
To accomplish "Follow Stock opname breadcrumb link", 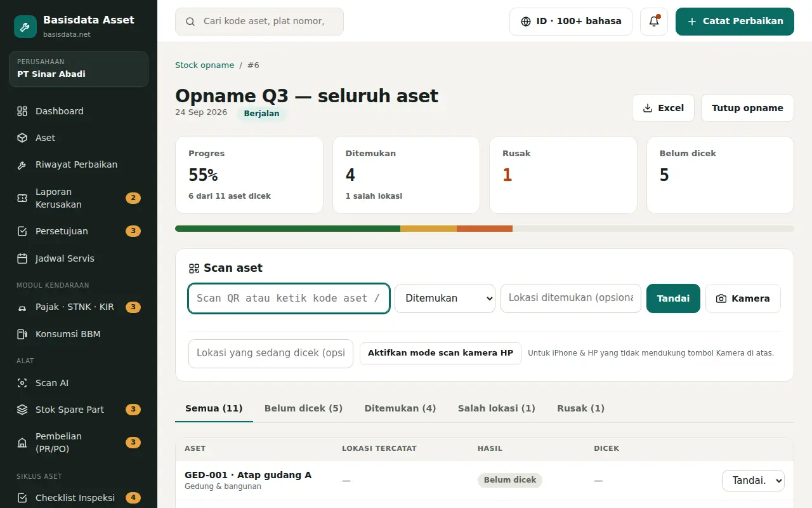I will click(204, 65).
